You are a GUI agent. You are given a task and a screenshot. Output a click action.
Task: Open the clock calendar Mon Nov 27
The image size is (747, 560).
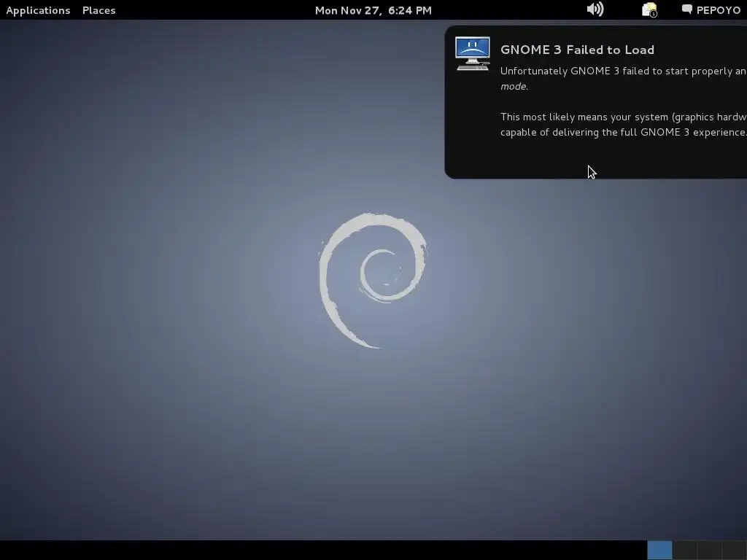(x=373, y=10)
